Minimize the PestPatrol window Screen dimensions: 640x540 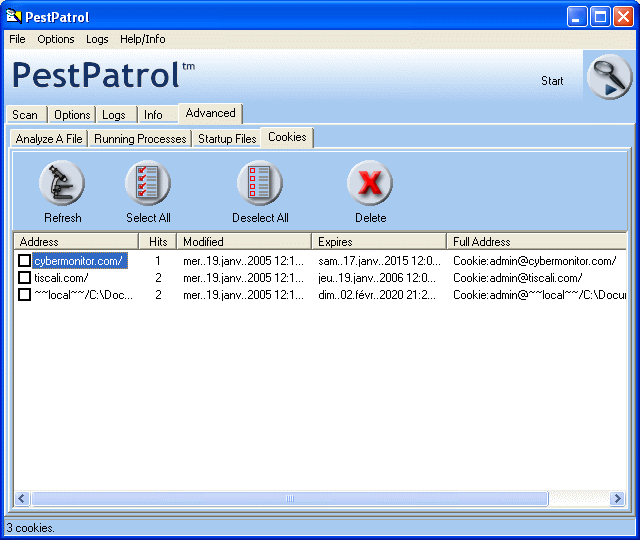click(576, 17)
